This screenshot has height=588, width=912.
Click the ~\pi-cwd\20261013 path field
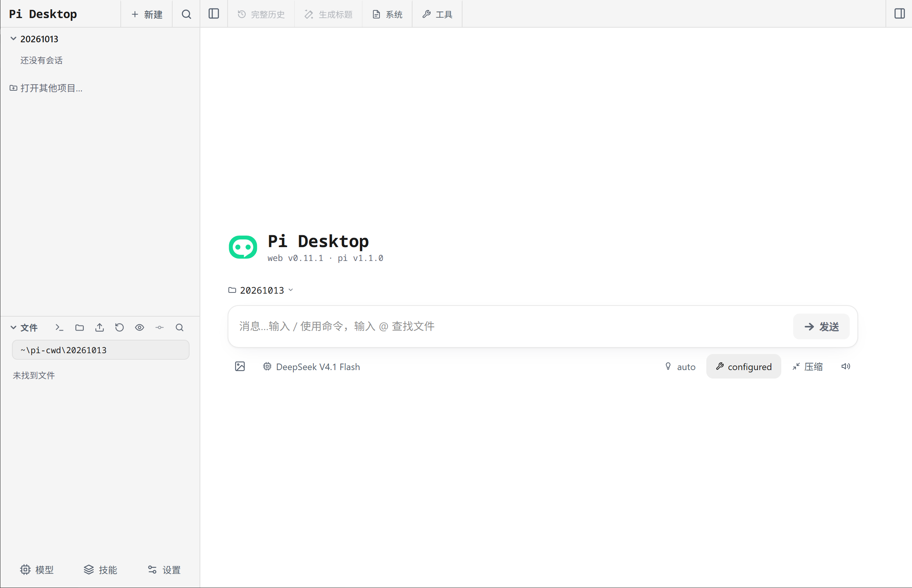tap(101, 350)
